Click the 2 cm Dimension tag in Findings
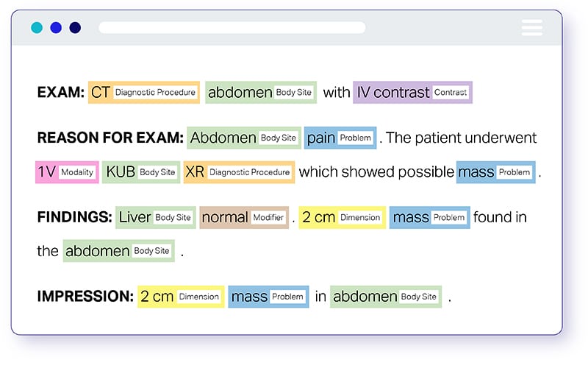 (342, 218)
